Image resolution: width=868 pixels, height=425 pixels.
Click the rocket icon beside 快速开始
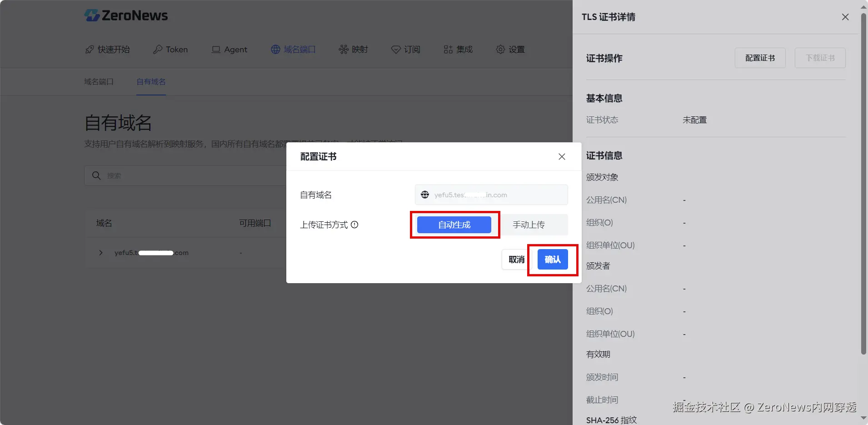[x=90, y=50]
